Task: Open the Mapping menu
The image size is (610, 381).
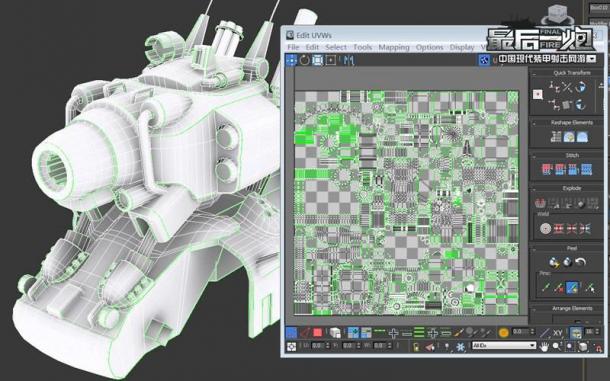Action: pyautogui.click(x=394, y=47)
